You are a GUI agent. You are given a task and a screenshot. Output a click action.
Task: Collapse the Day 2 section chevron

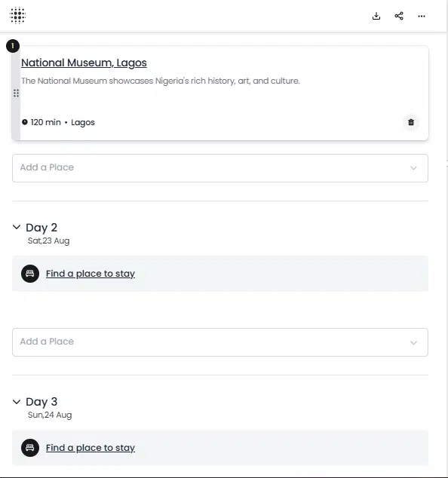click(17, 227)
